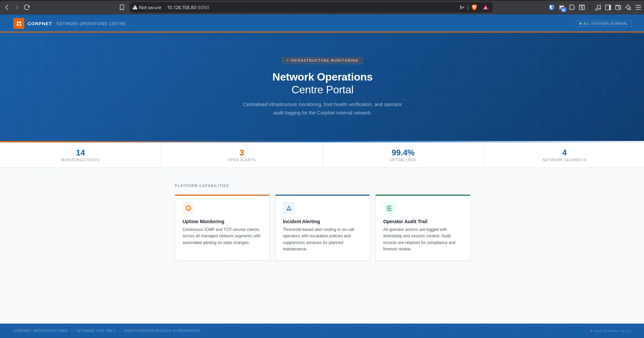This screenshot has width=644, height=338.
Task: Open the tab search icon
Action: (x=582, y=7)
